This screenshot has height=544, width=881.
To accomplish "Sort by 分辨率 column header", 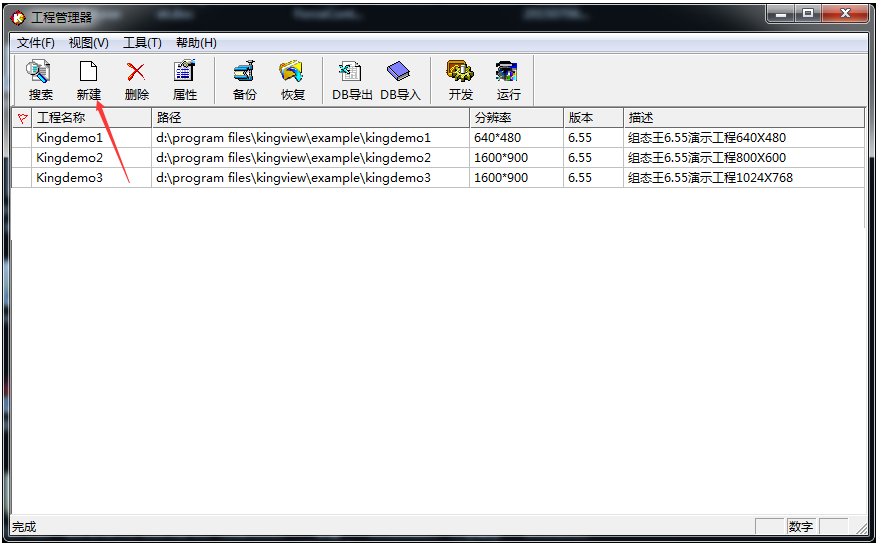I will click(517, 118).
